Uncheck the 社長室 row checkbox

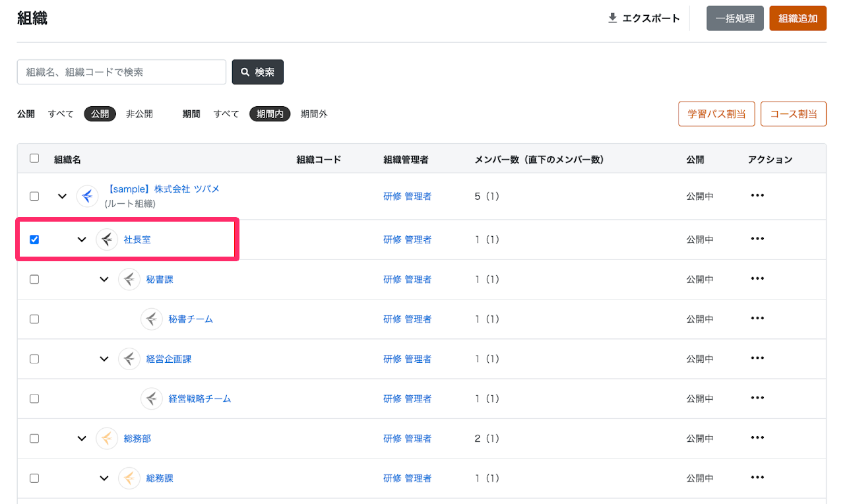click(x=34, y=239)
